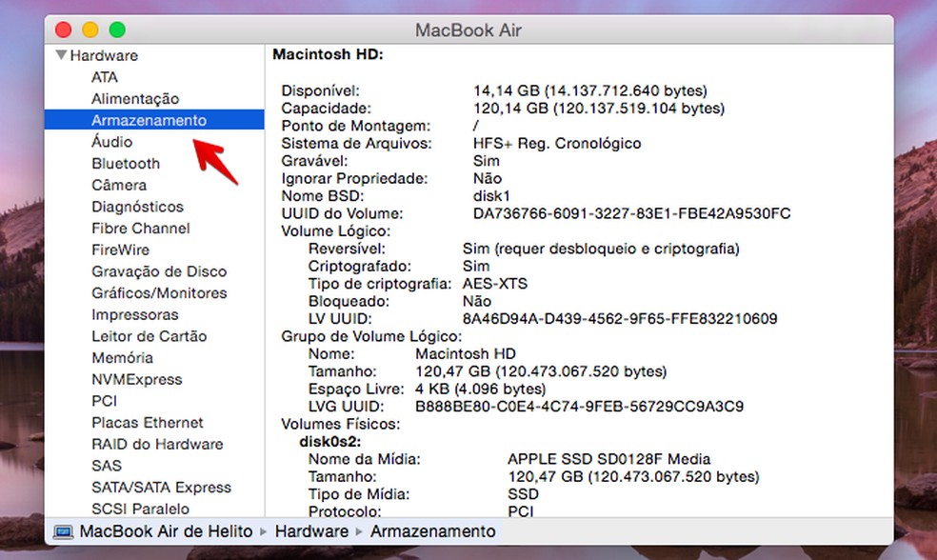Click 'Sim (requer desbloqueio e criptografia)' text

601,249
